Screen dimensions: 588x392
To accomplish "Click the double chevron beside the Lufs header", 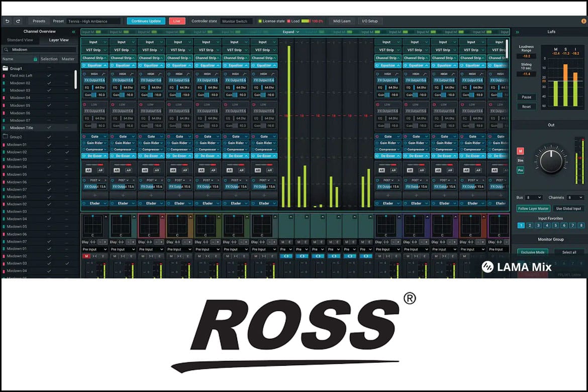I will 517,32.
